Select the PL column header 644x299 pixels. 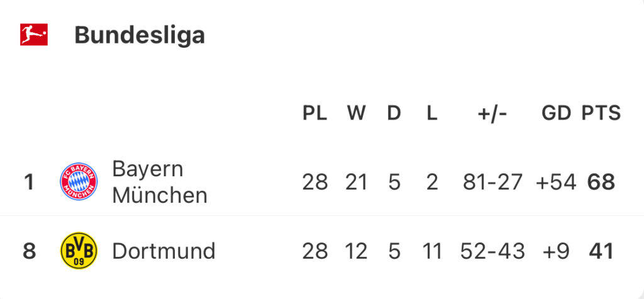315,113
